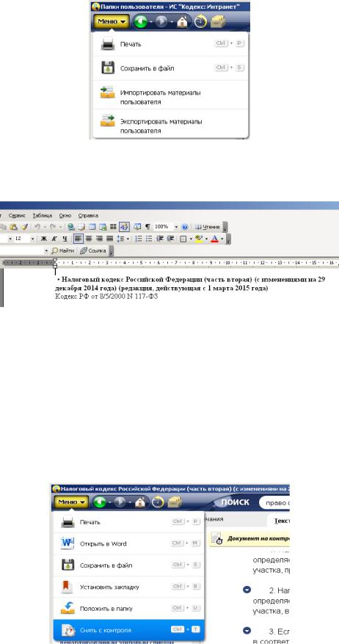
Task: Apply the yellow Highlight color in Word
Action: point(199,239)
